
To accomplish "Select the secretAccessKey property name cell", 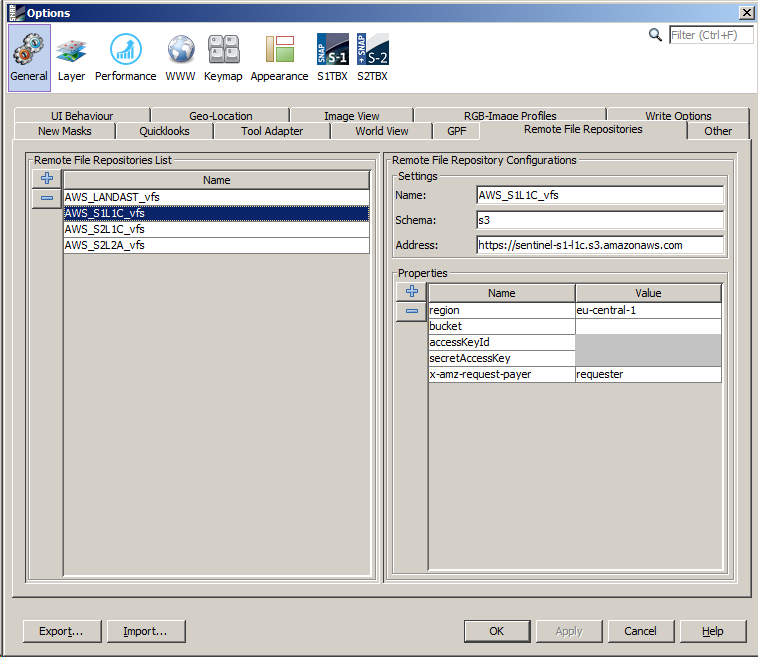I will point(502,358).
